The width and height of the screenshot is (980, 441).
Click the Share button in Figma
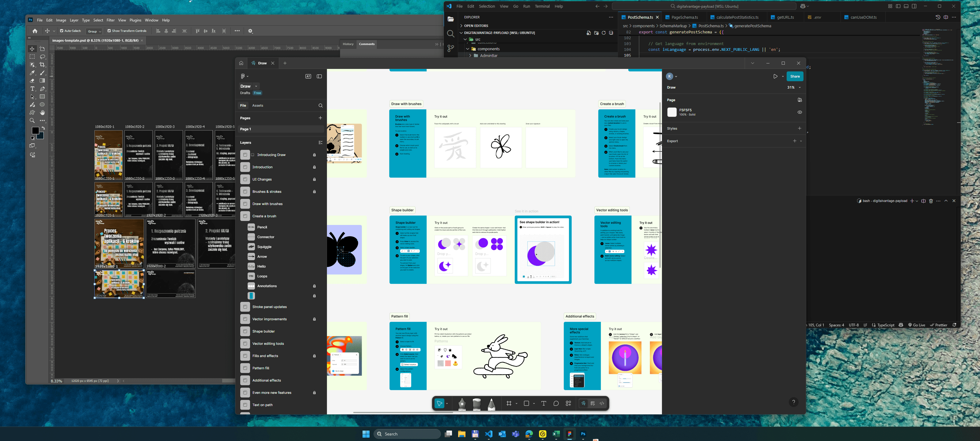point(795,76)
